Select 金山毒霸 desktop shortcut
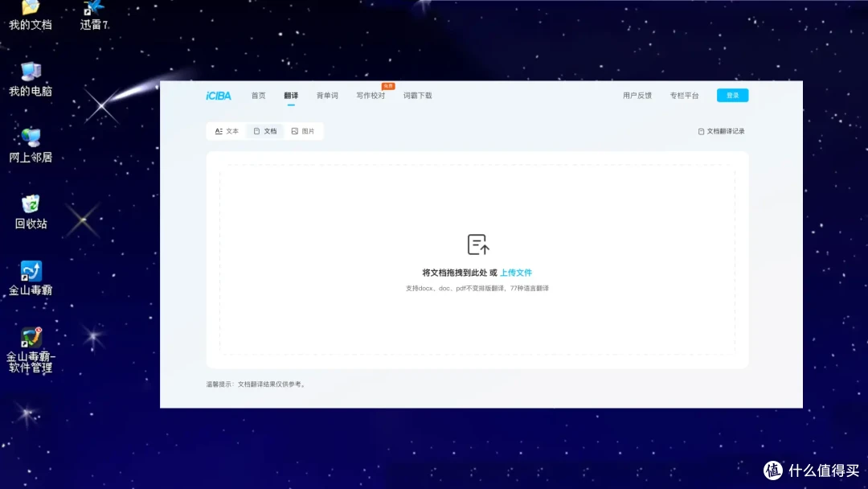This screenshot has width=868, height=489. pyautogui.click(x=31, y=278)
